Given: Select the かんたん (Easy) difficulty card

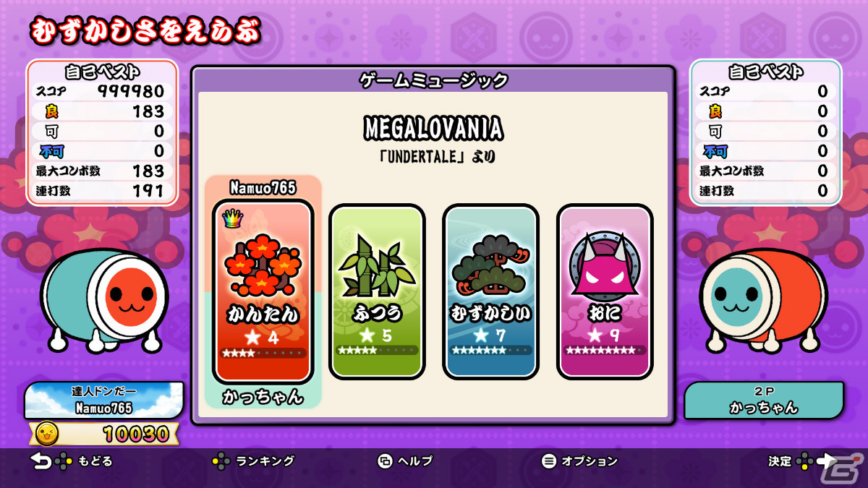Looking at the screenshot, I should pos(263,291).
